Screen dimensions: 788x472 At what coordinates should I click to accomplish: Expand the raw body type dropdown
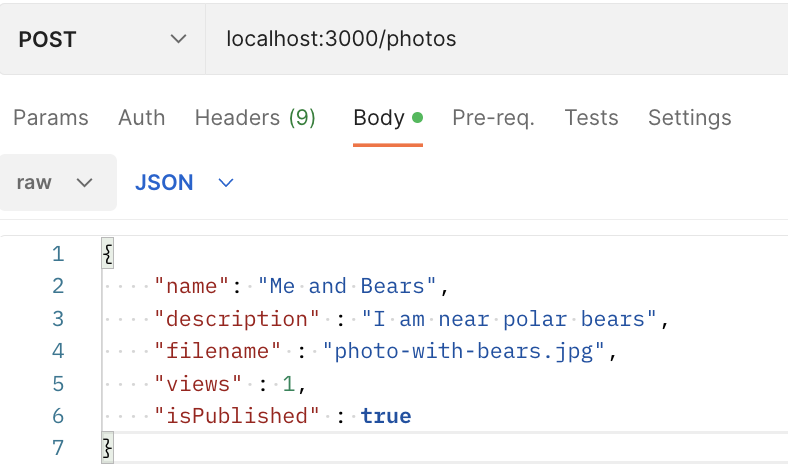tap(58, 182)
